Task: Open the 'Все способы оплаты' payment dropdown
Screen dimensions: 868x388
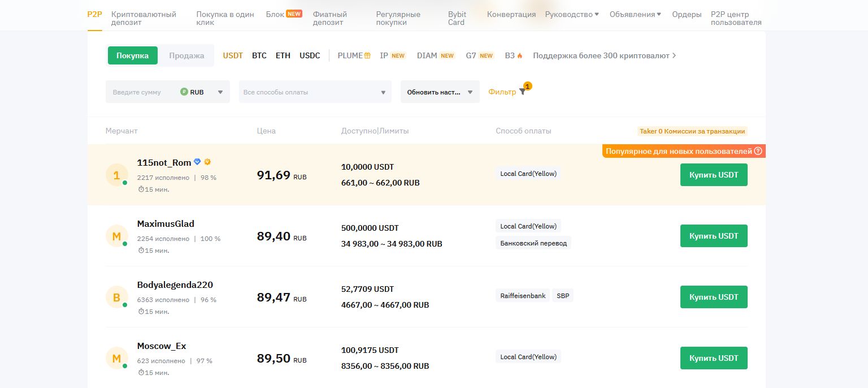Action: 315,92
